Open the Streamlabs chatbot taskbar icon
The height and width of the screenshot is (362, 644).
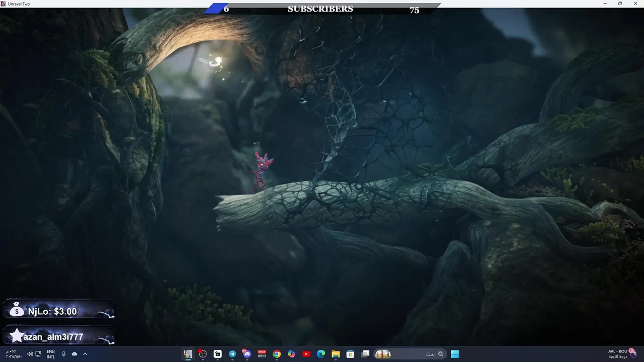click(x=217, y=354)
